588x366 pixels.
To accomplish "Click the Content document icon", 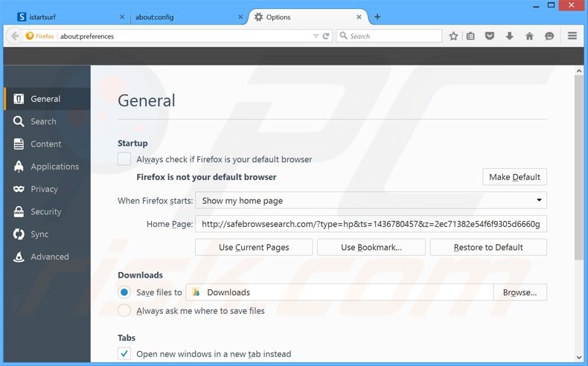I will tap(19, 144).
